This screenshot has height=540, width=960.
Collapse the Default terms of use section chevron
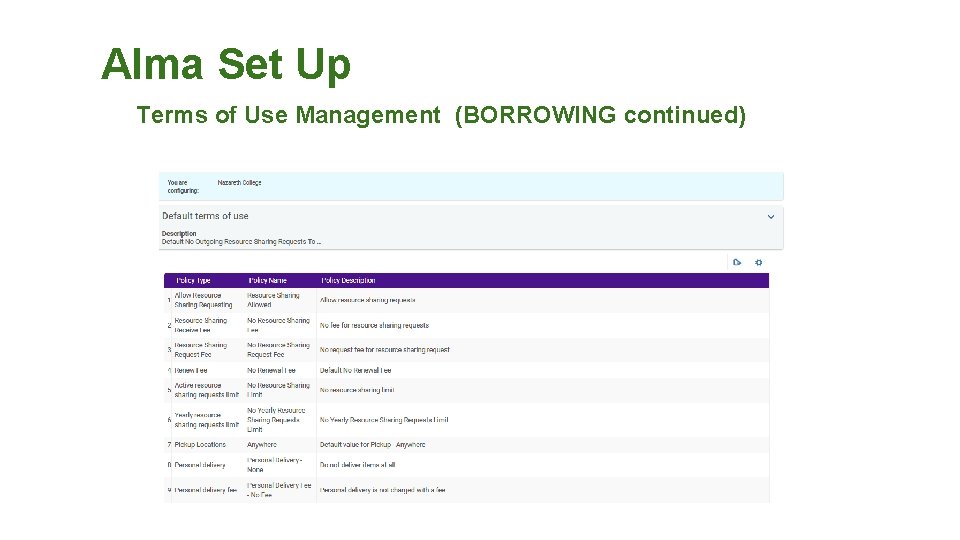771,217
